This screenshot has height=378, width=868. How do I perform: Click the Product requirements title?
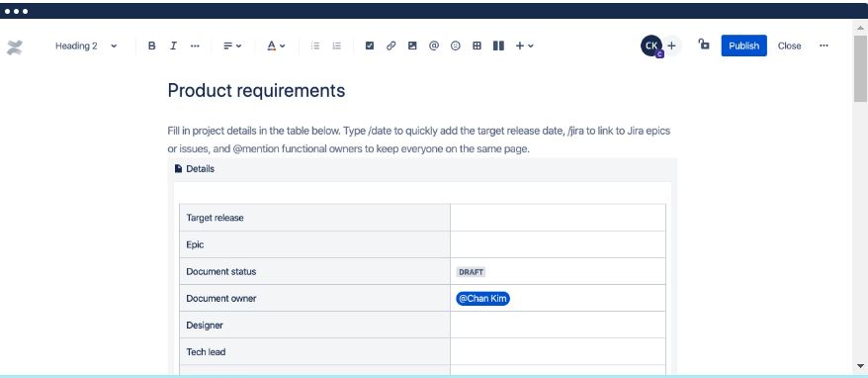click(x=256, y=90)
